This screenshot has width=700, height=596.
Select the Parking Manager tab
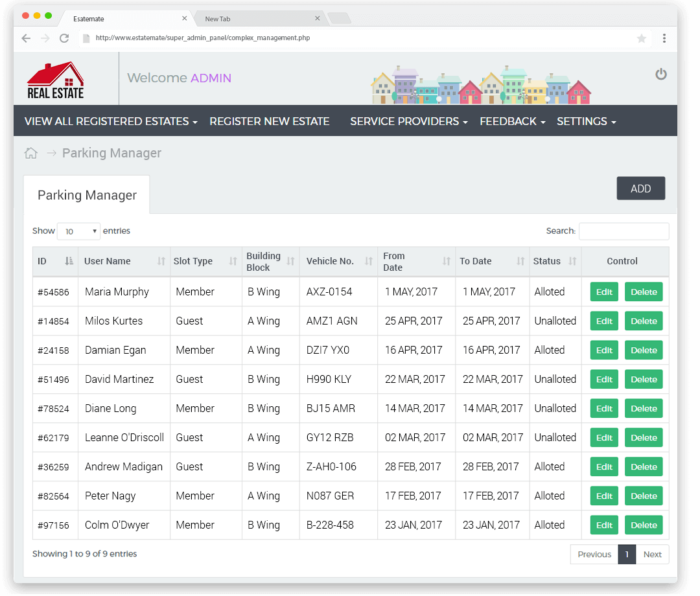87,195
